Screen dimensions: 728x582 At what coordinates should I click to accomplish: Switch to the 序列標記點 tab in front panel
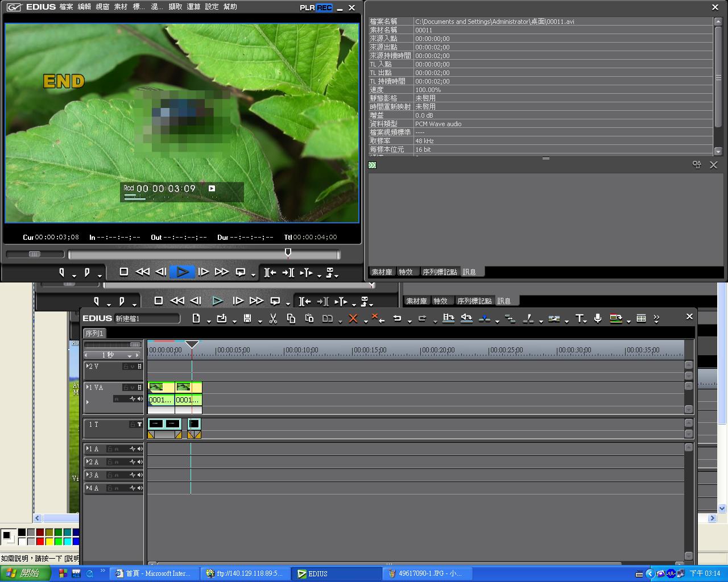(x=440, y=272)
